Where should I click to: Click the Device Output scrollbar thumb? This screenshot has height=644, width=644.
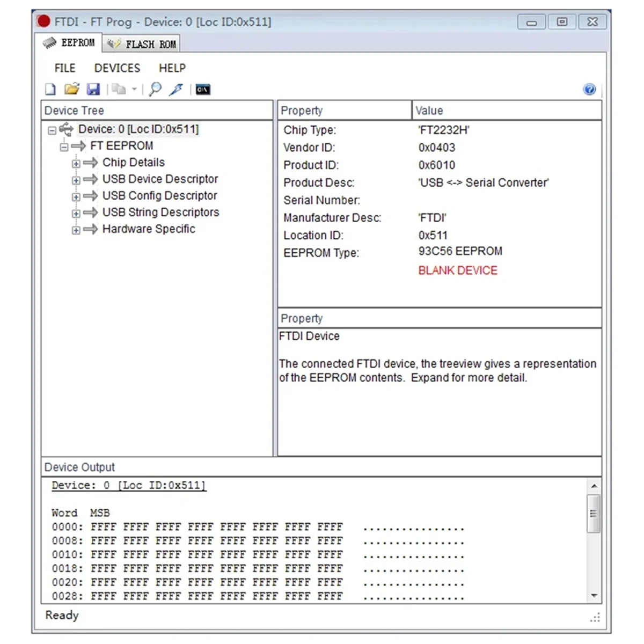[594, 513]
